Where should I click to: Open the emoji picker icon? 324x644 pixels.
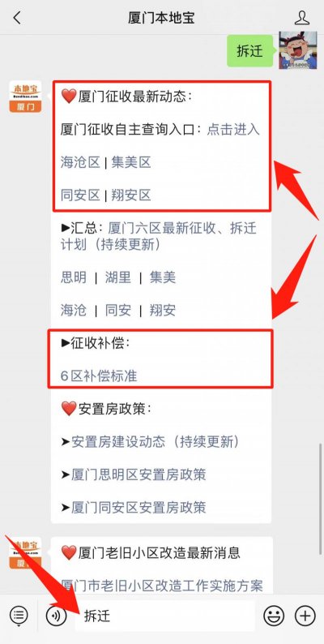pyautogui.click(x=274, y=616)
